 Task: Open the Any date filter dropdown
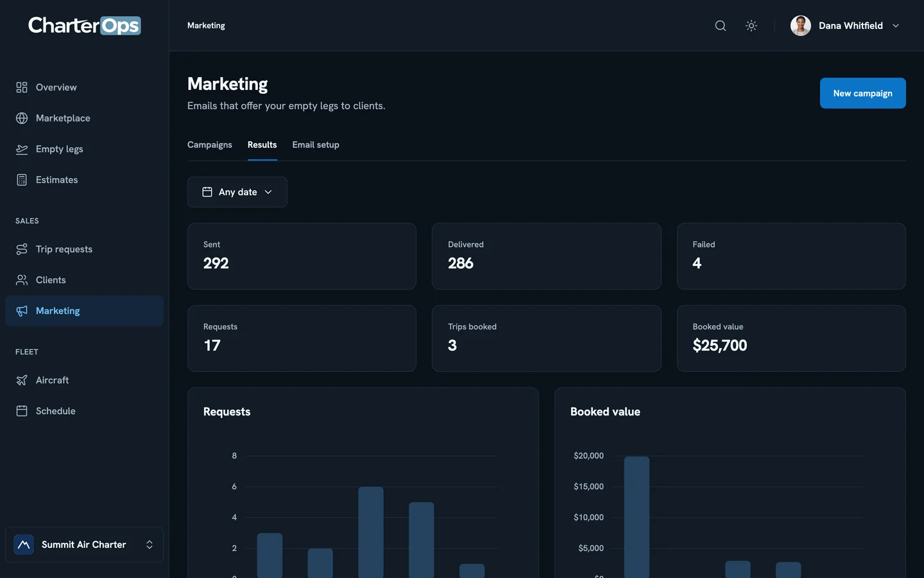pyautogui.click(x=237, y=192)
